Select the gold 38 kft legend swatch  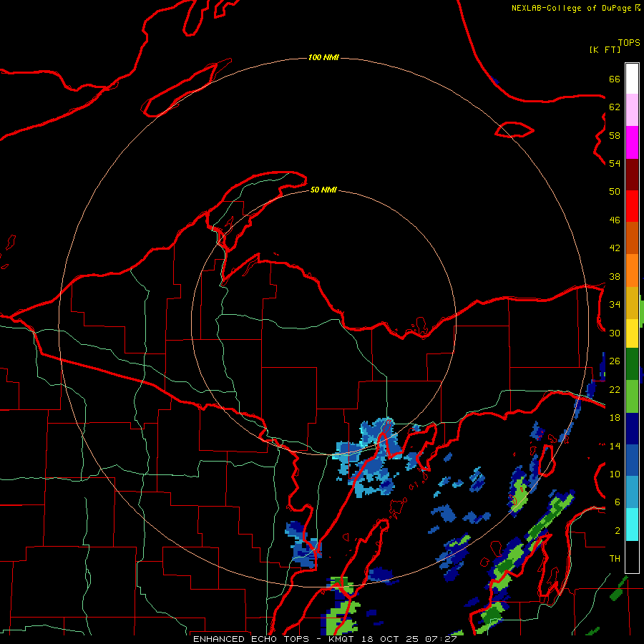pyautogui.click(x=632, y=303)
